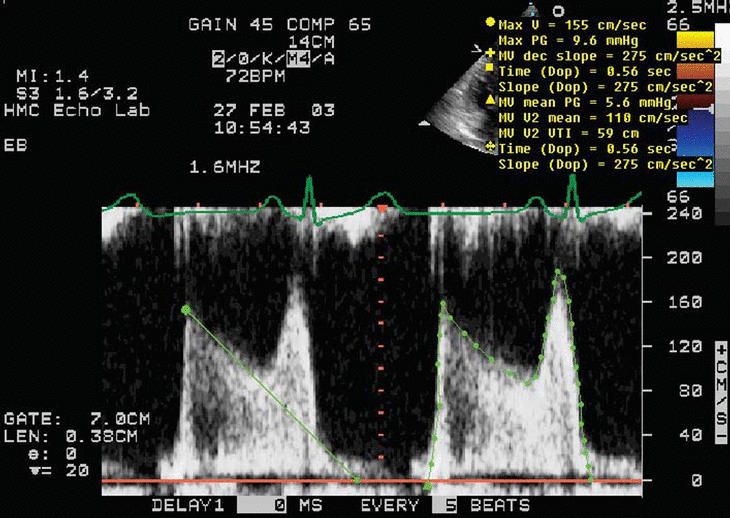This screenshot has height=518, width=730.
Task: Click the yellow triangle MV mean PG marker
Action: tap(489, 101)
